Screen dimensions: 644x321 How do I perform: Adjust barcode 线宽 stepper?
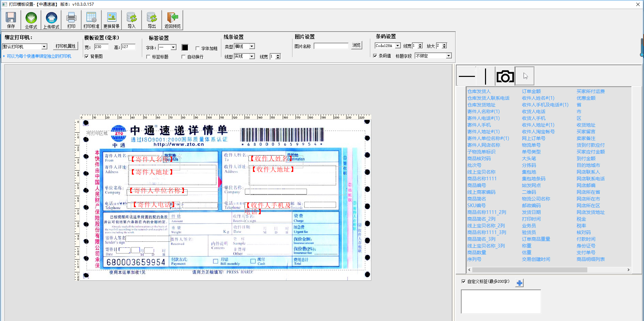tap(420, 46)
